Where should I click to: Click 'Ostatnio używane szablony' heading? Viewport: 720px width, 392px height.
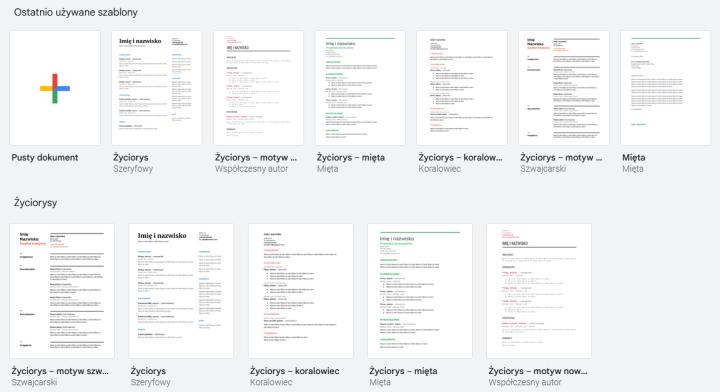pyautogui.click(x=76, y=12)
